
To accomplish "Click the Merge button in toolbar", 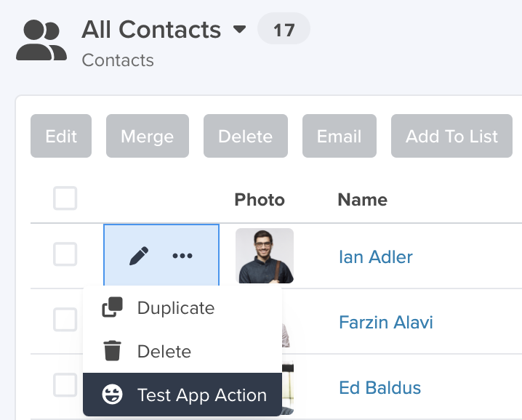I will point(148,136).
